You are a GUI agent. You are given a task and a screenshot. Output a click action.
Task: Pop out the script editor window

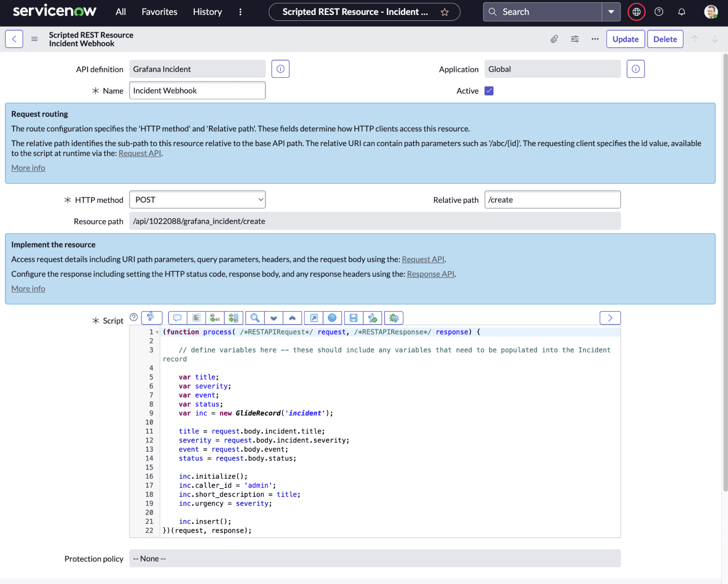(313, 317)
